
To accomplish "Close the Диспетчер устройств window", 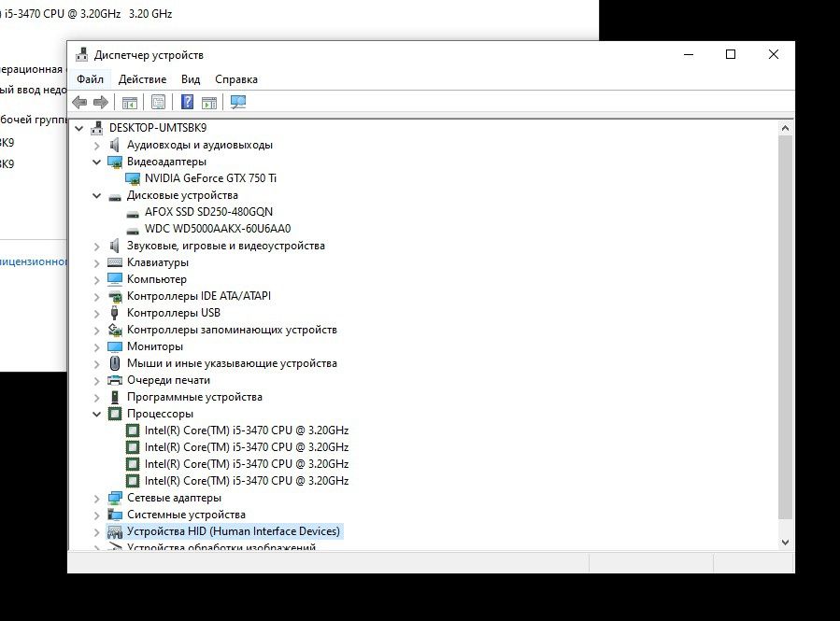I will pos(774,54).
